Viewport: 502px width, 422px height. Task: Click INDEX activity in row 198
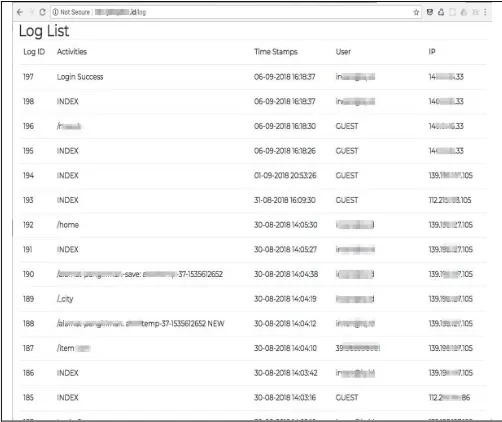pos(68,101)
